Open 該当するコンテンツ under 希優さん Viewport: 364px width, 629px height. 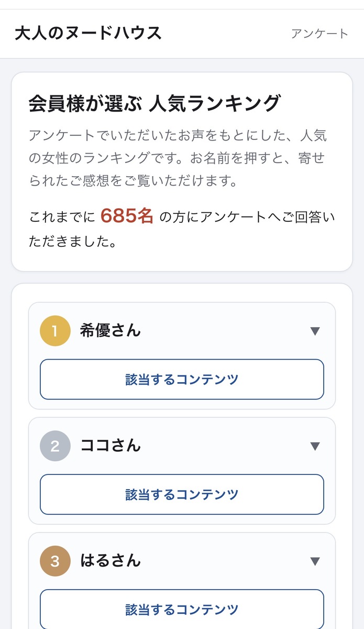(x=182, y=379)
